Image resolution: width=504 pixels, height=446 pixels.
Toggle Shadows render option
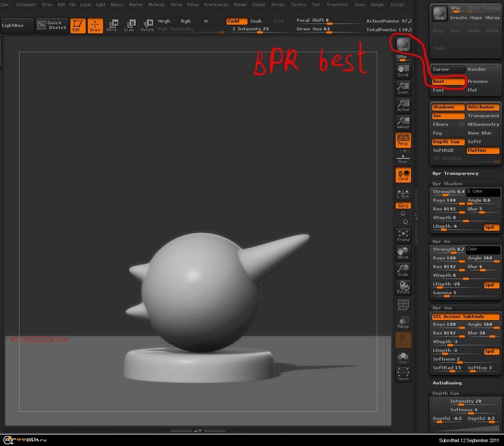(x=448, y=107)
